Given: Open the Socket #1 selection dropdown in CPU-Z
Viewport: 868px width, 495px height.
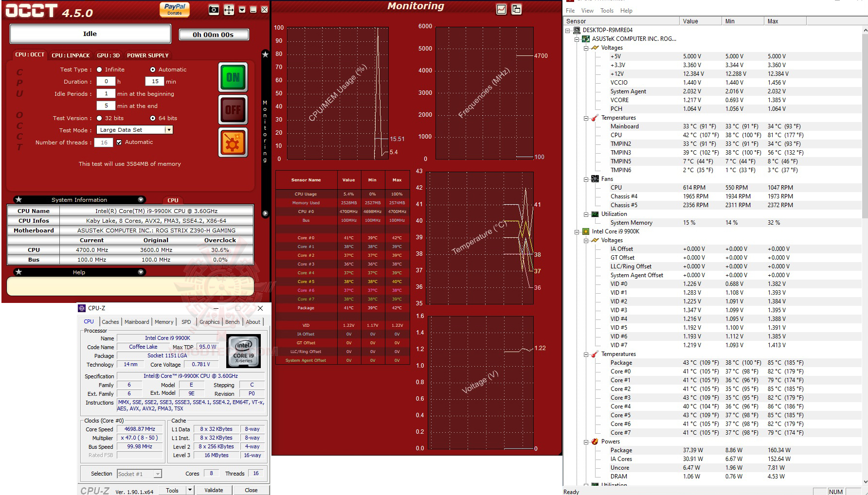Looking at the screenshot, I should tap(158, 474).
